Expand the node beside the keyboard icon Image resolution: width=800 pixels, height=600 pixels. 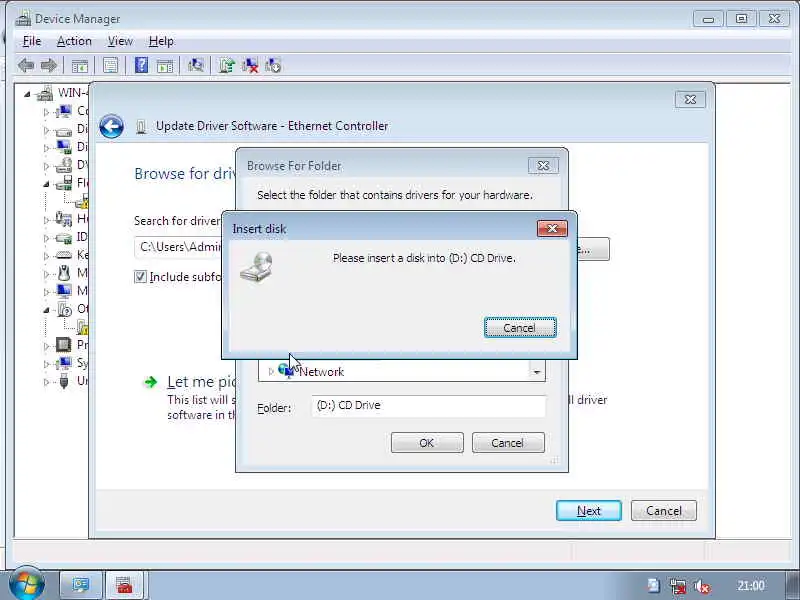click(46, 256)
